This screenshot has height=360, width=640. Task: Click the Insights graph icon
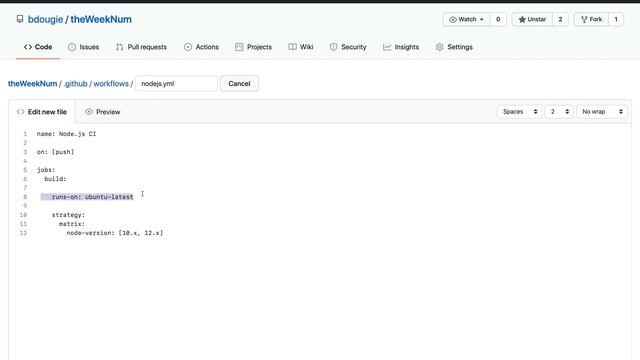(x=387, y=47)
